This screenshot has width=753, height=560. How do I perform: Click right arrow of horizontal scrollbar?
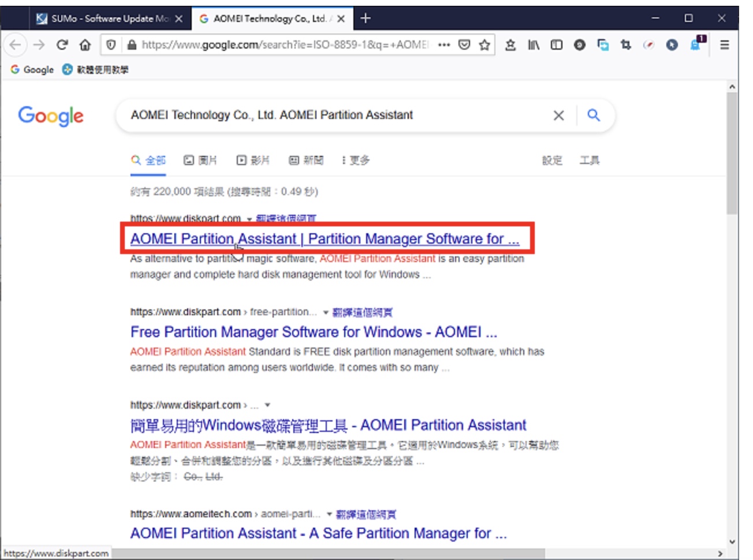click(x=720, y=554)
